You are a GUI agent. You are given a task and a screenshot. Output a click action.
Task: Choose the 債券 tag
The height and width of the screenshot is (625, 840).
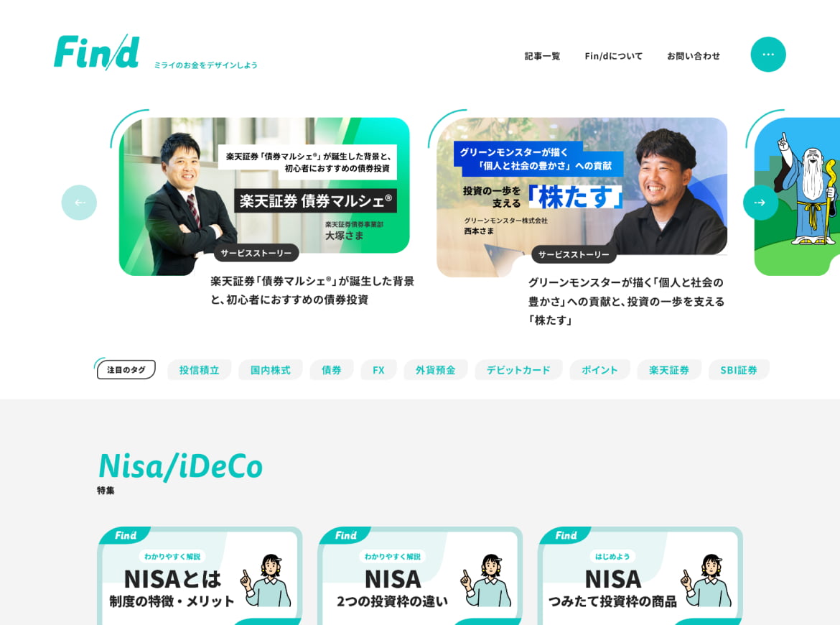pos(331,370)
